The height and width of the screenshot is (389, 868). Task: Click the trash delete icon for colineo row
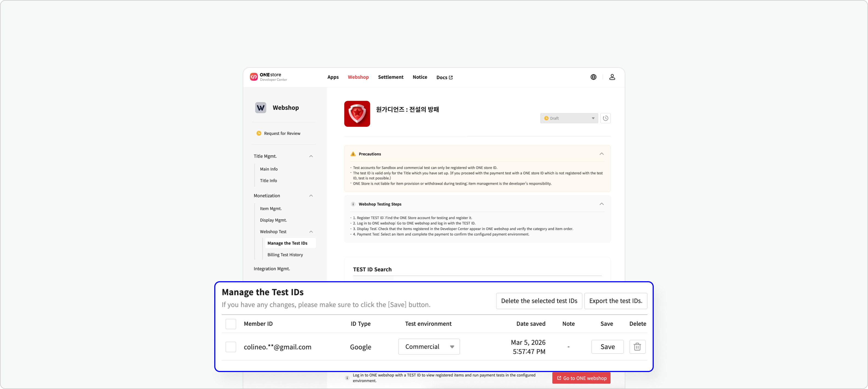click(637, 347)
